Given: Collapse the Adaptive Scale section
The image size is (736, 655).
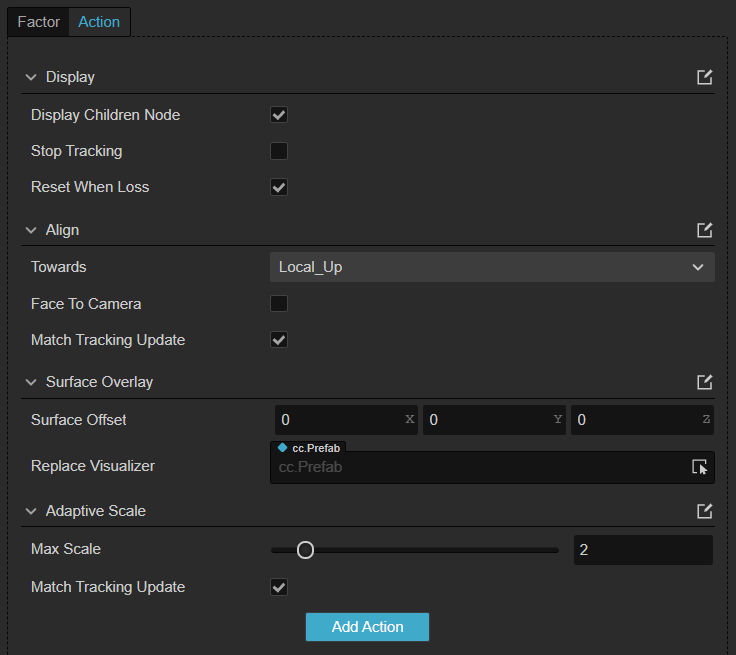Looking at the screenshot, I should tap(31, 511).
